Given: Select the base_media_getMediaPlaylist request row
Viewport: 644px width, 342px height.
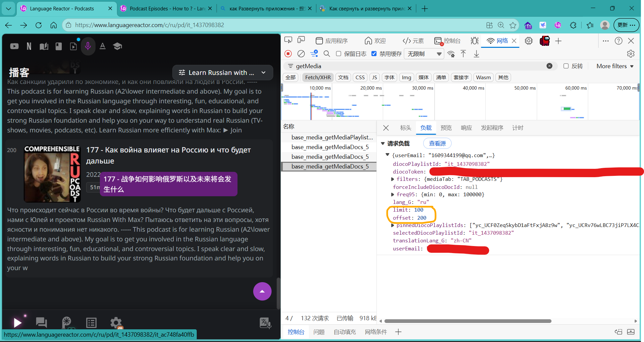Looking at the screenshot, I should pyautogui.click(x=329, y=137).
